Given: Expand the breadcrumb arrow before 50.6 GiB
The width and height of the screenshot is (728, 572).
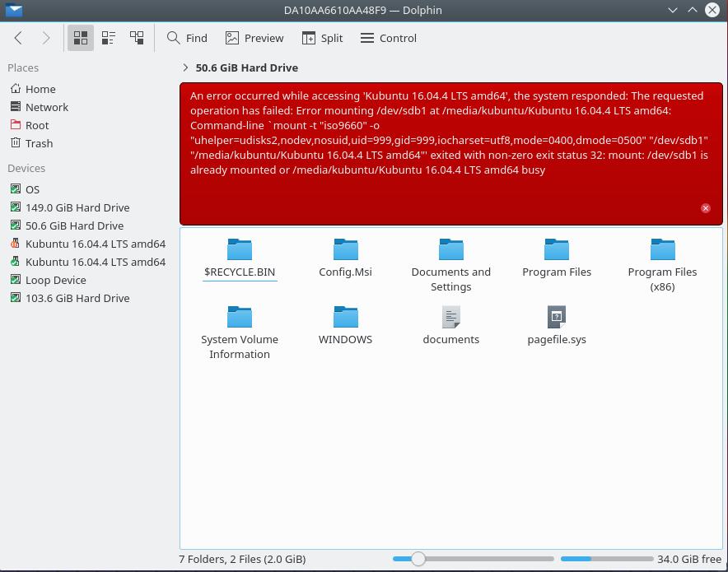Looking at the screenshot, I should (185, 67).
